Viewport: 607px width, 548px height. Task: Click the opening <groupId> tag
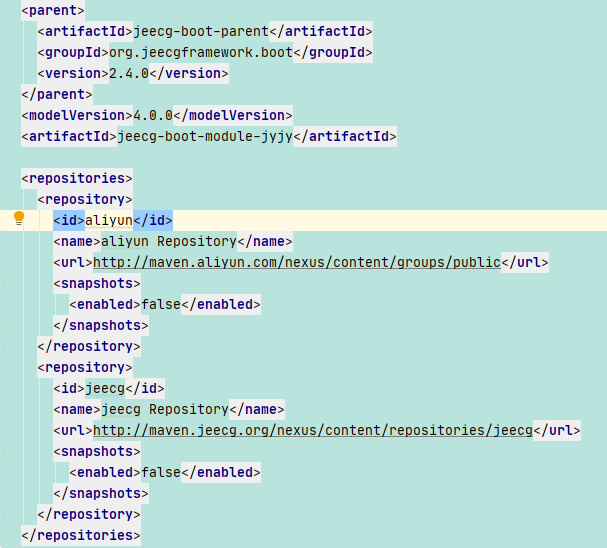73,52
